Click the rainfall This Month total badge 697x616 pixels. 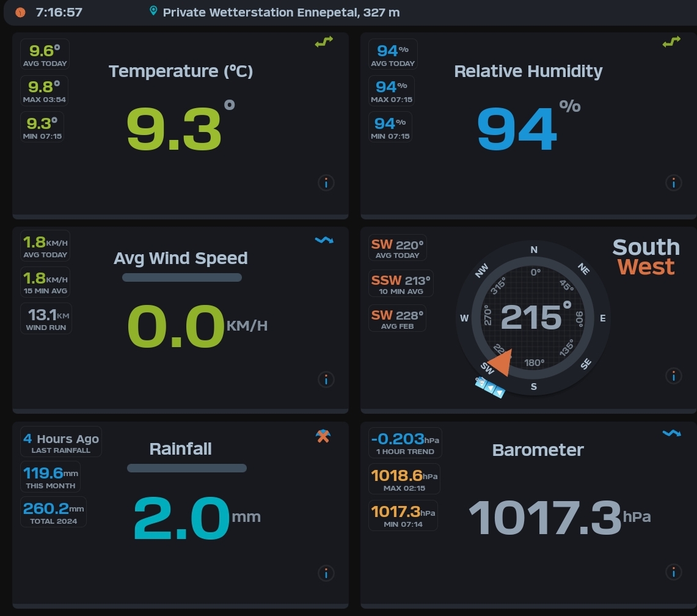pyautogui.click(x=51, y=477)
